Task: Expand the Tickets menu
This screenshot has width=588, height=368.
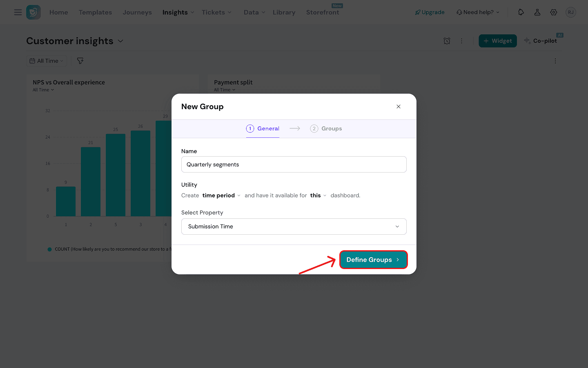Action: click(x=216, y=12)
